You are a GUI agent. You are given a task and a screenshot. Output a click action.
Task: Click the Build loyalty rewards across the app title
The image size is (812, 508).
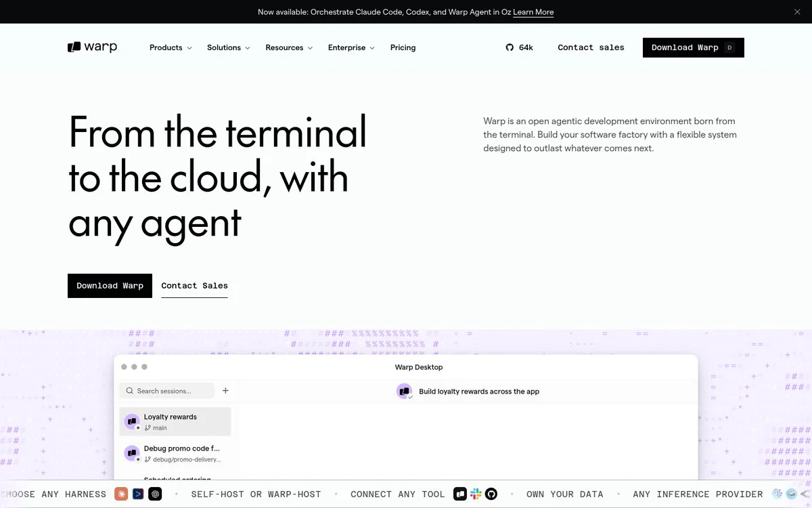tap(479, 391)
